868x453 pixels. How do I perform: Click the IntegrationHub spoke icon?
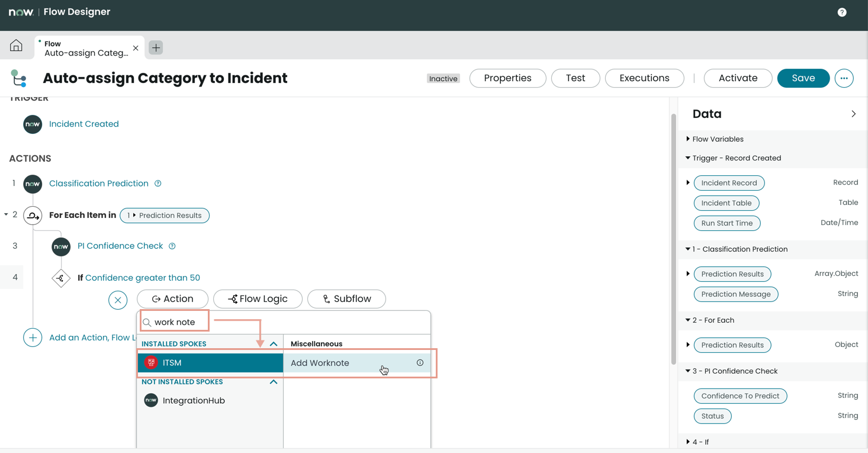pos(151,400)
